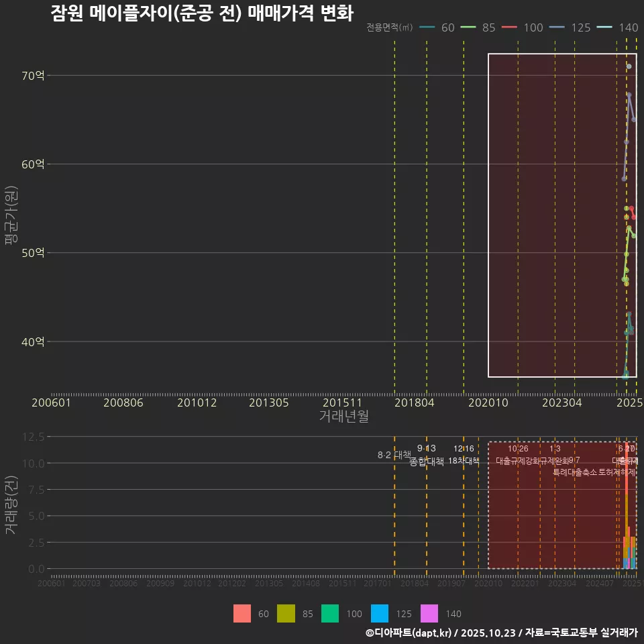Image resolution: width=644 pixels, height=644 pixels.
Task: Select the 12·16 18차대책 marker
Action: coord(463,455)
